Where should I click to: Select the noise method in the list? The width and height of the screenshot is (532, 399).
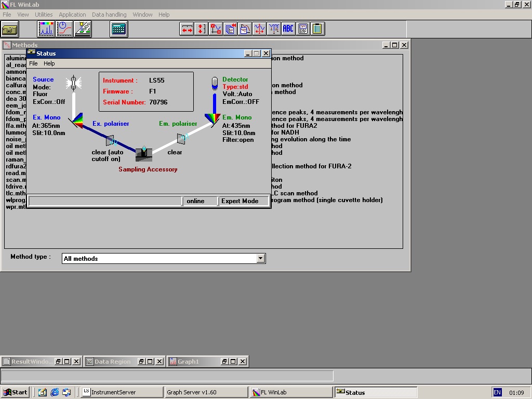click(x=16, y=139)
